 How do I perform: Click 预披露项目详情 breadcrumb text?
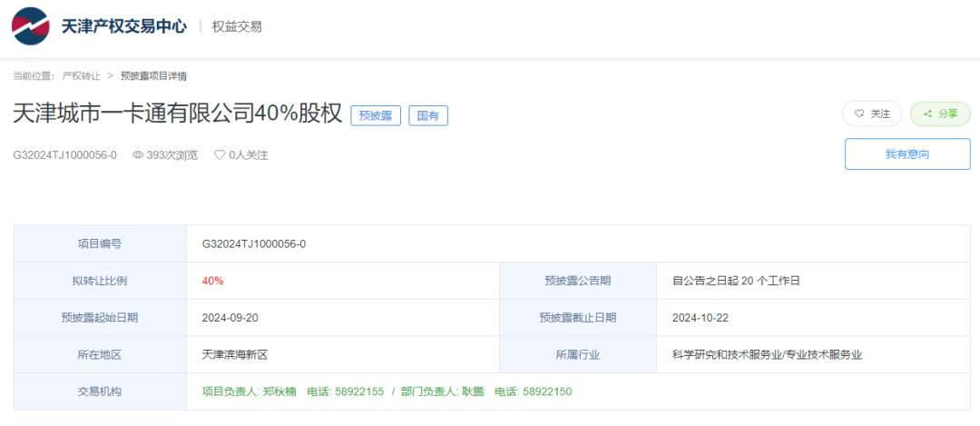(153, 75)
